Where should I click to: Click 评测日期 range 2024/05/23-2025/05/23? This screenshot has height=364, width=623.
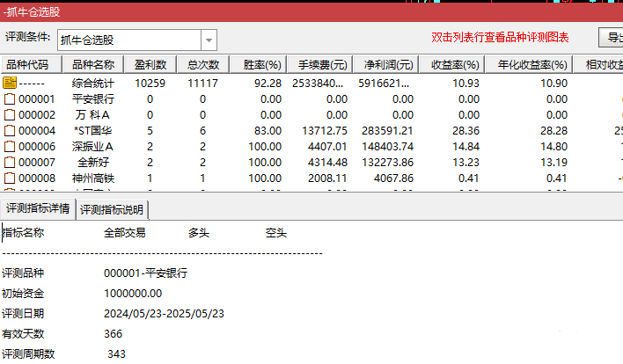click(164, 314)
